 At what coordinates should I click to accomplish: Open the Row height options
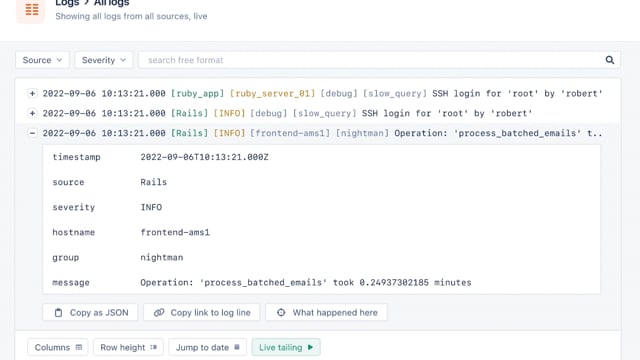coord(128,347)
